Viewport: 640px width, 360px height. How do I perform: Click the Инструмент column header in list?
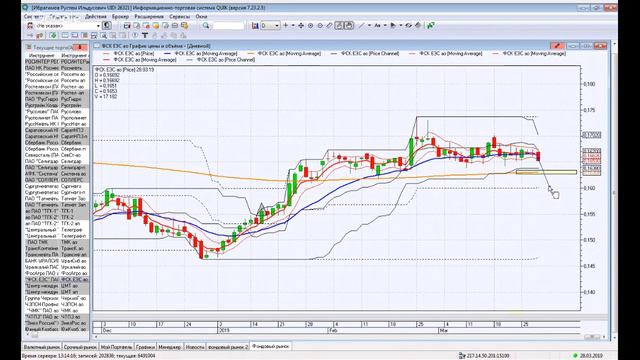(x=41, y=55)
